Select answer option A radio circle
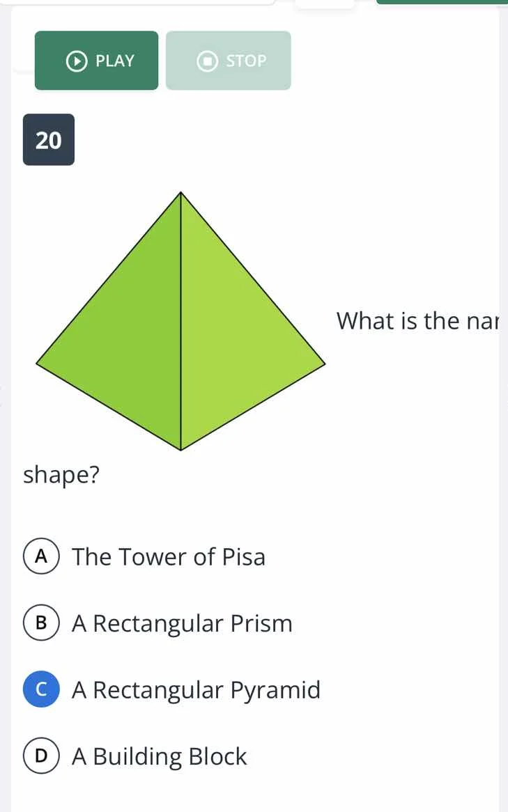This screenshot has height=812, width=508. tap(41, 556)
